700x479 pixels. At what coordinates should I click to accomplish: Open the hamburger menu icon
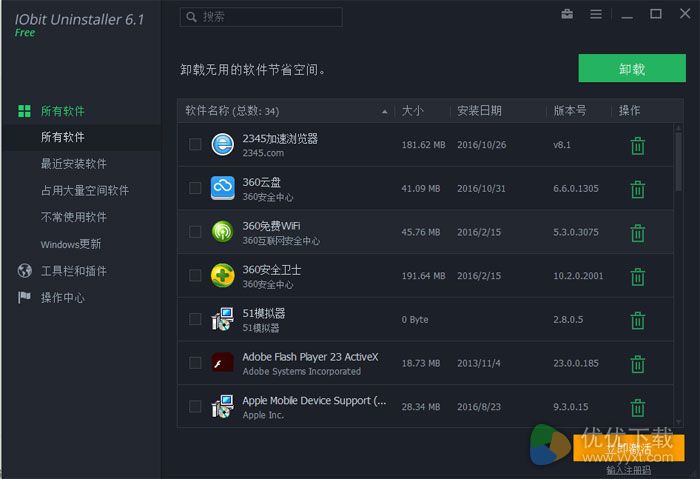[x=596, y=14]
